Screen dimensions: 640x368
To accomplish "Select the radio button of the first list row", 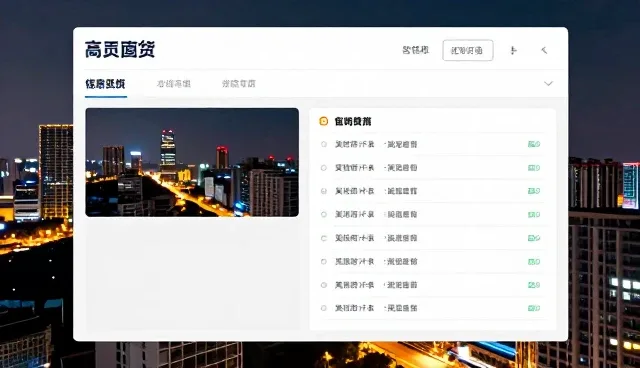I will coord(324,144).
